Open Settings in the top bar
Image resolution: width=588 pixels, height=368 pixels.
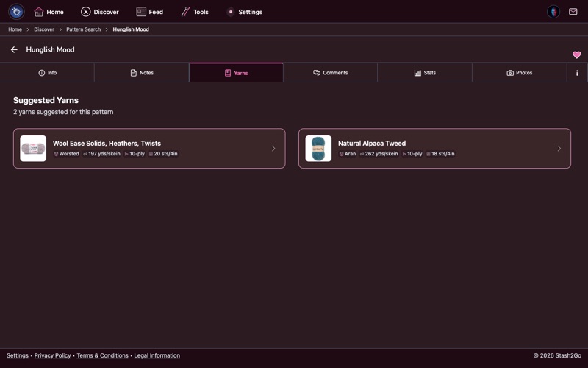point(243,12)
